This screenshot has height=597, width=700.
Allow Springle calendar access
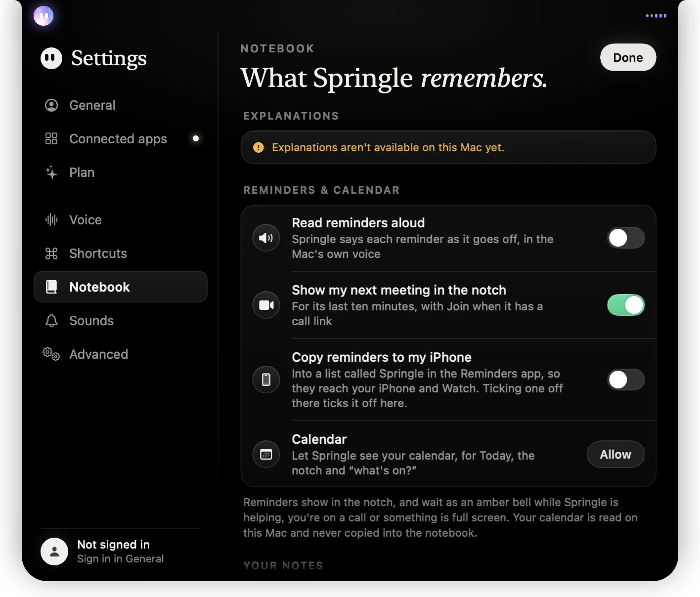click(616, 455)
